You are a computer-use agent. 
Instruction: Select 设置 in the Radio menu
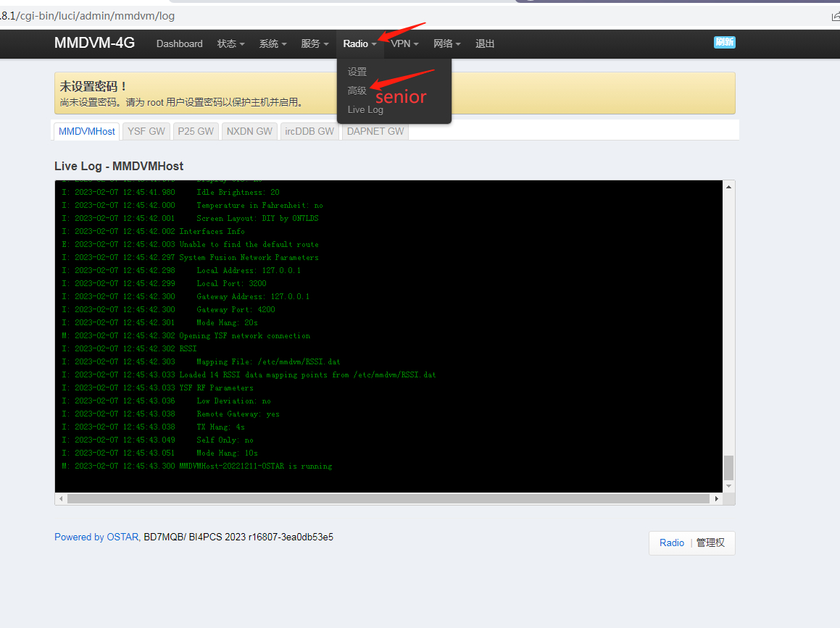pyautogui.click(x=357, y=72)
